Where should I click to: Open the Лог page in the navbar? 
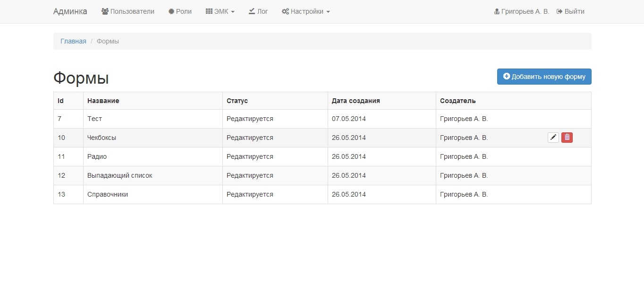pyautogui.click(x=258, y=11)
